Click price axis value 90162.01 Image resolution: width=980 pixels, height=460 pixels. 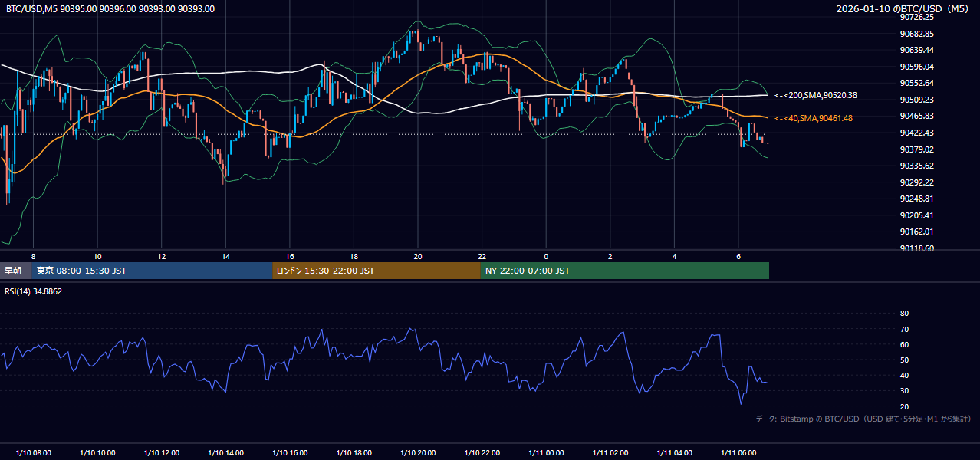[916, 232]
